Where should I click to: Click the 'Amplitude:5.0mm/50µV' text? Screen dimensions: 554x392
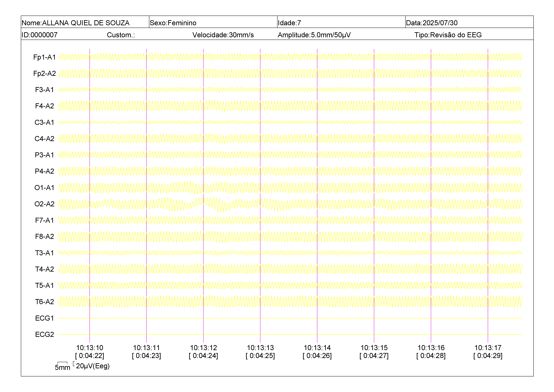pos(314,35)
